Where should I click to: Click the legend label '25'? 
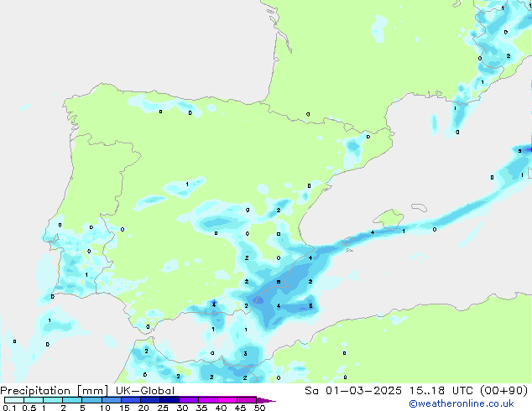(163, 408)
